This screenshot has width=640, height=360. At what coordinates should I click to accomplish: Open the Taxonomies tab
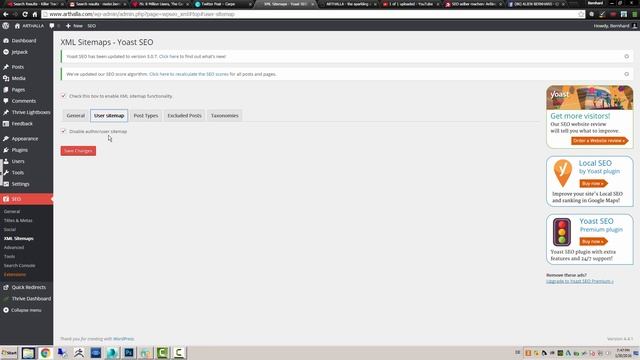pyautogui.click(x=224, y=116)
